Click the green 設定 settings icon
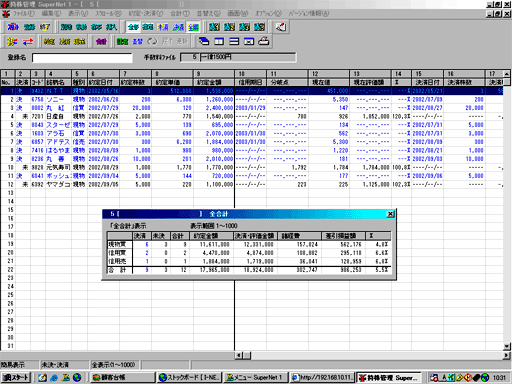512x384 pixels. [x=122, y=41]
